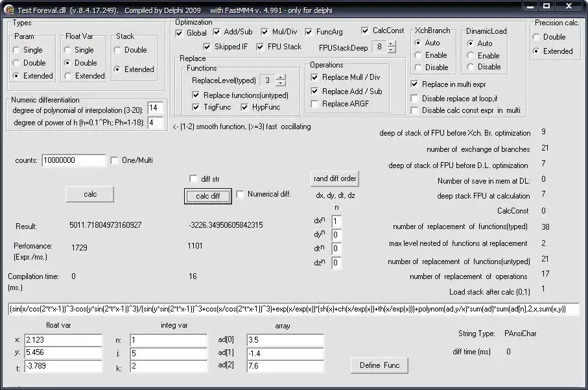This screenshot has height=390, width=588.
Task: Click the calc diff button
Action: (x=207, y=196)
